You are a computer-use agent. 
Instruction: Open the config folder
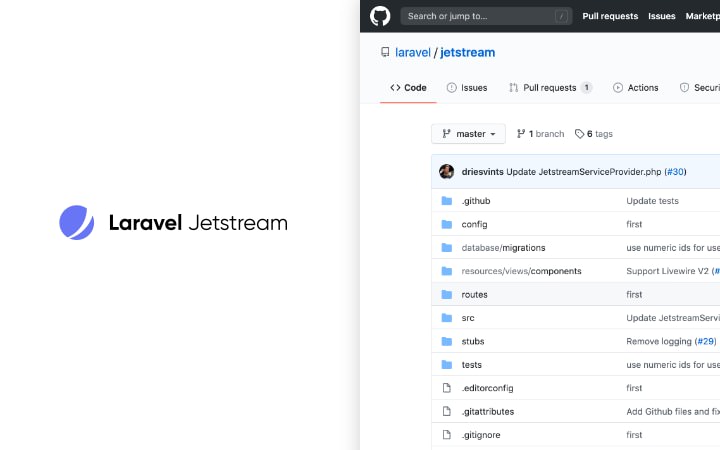(474, 224)
